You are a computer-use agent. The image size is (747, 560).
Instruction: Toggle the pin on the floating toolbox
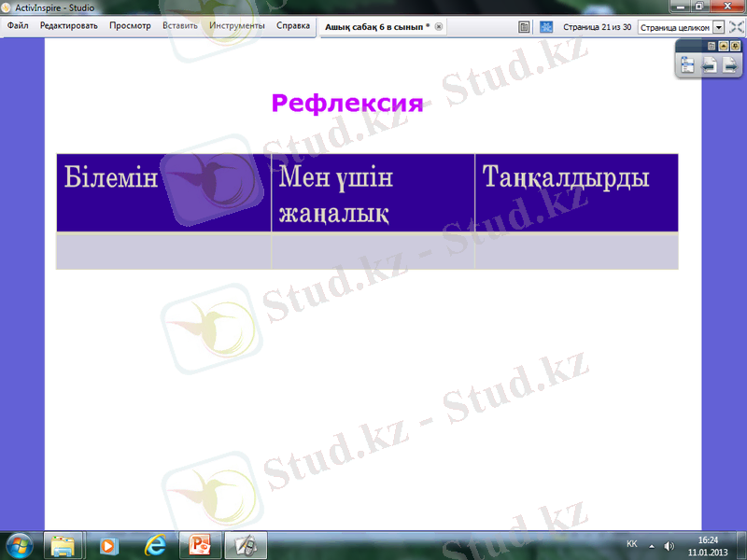coord(735,45)
